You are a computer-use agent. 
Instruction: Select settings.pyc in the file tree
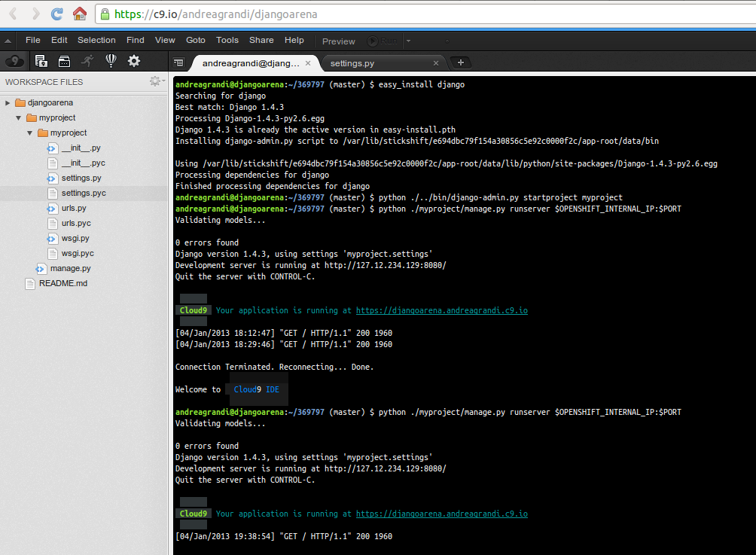[x=84, y=193]
